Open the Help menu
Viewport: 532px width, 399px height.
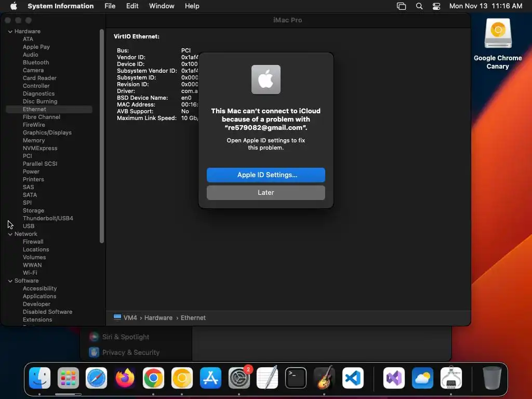192,6
